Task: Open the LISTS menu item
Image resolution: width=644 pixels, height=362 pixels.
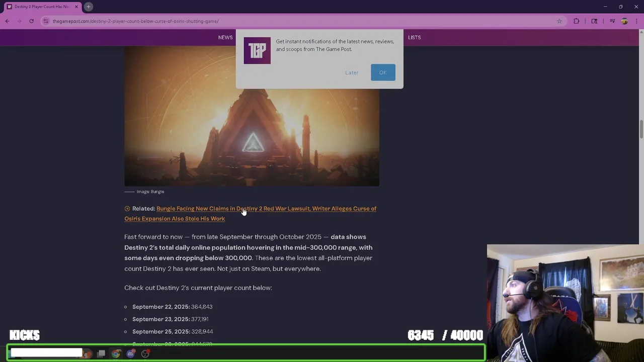Action: click(x=415, y=37)
